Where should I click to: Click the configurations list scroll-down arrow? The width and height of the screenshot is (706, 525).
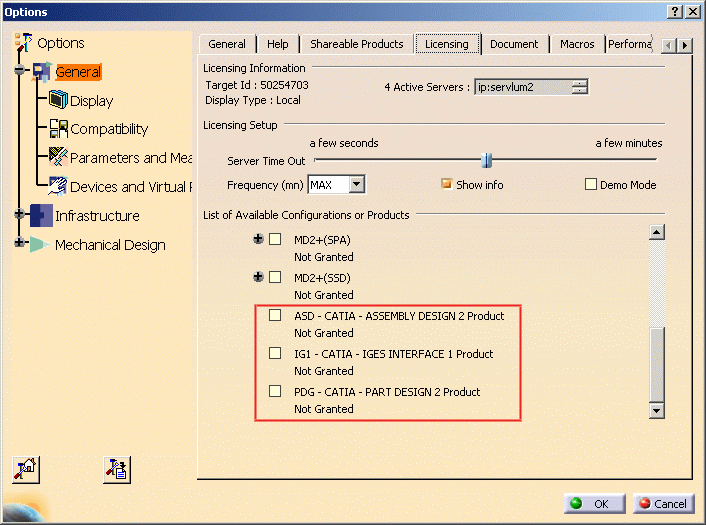(657, 410)
